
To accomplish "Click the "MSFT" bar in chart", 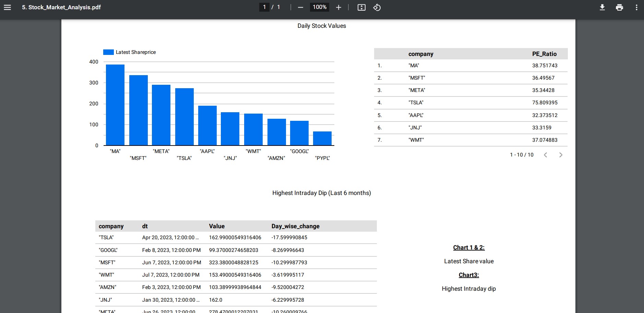I will click(139, 110).
